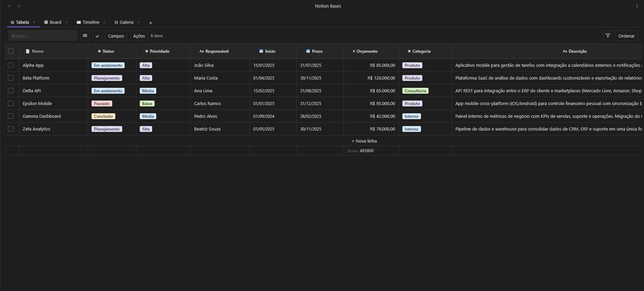
Task: Close the Board view tab
Action: tap(66, 22)
